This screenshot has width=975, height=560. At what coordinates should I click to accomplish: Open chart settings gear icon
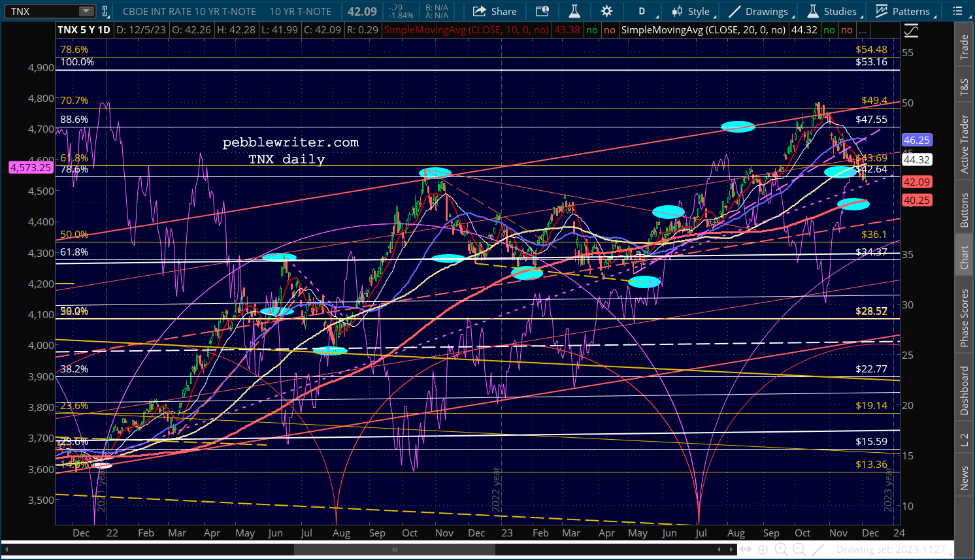click(x=607, y=11)
